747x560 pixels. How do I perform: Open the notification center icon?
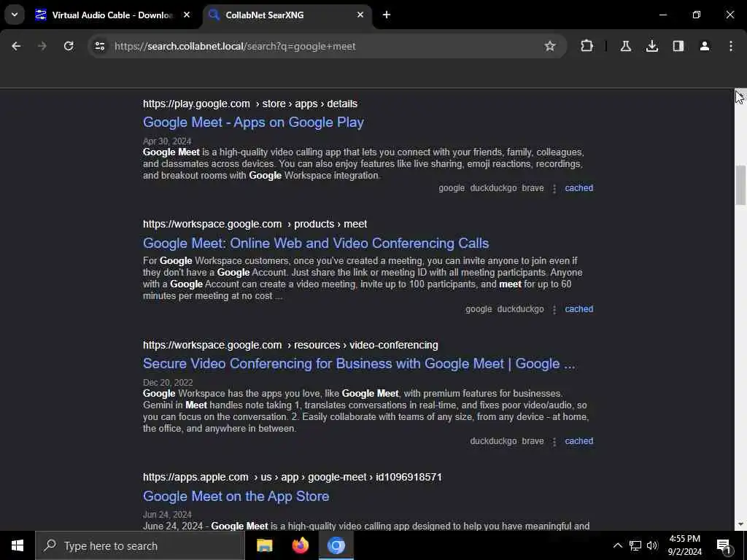724,545
